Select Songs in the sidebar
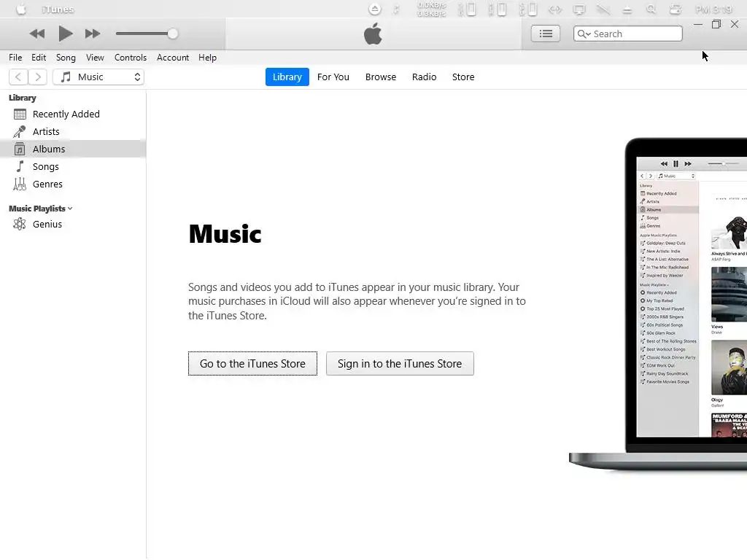Screen dimensions: 747x560 click(x=73, y=166)
